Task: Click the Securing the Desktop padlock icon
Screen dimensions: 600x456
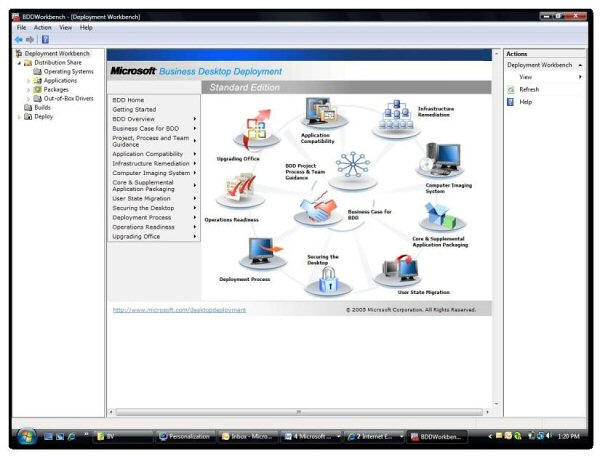Action: 328,281
